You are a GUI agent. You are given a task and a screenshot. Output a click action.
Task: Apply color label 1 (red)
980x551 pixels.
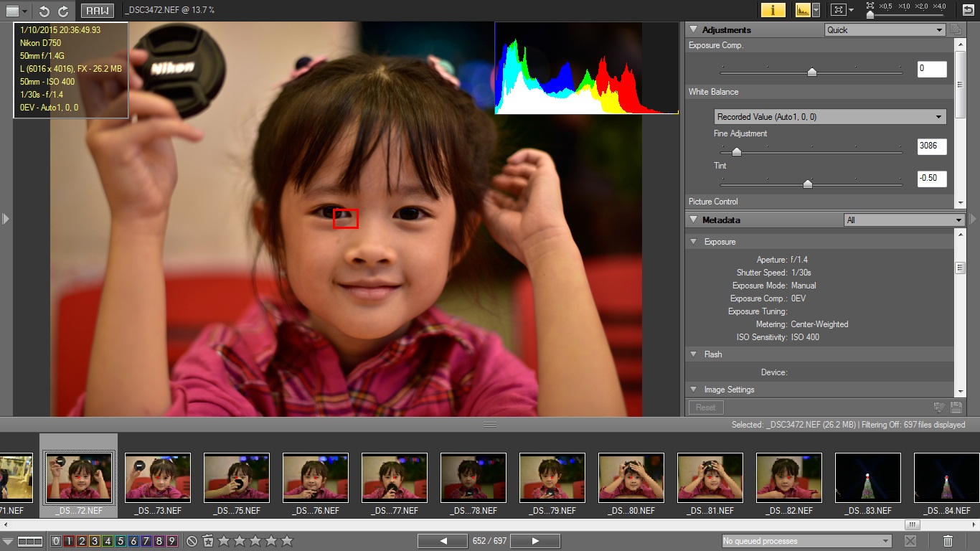(69, 541)
